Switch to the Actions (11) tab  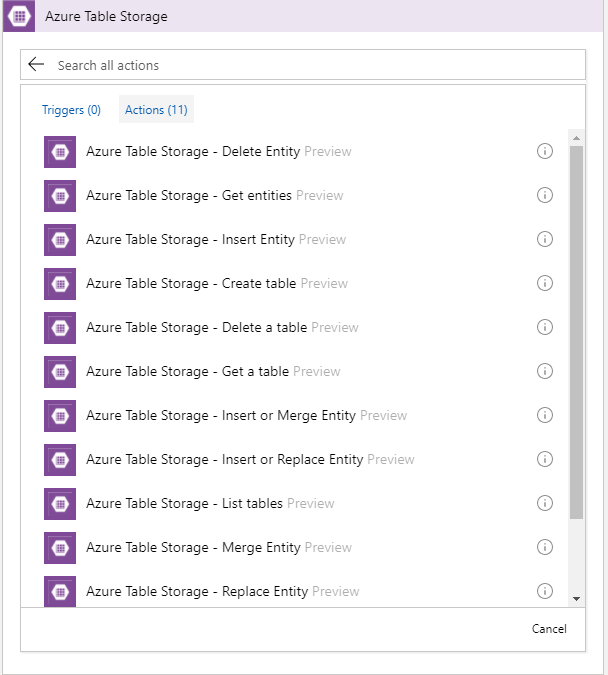(156, 110)
